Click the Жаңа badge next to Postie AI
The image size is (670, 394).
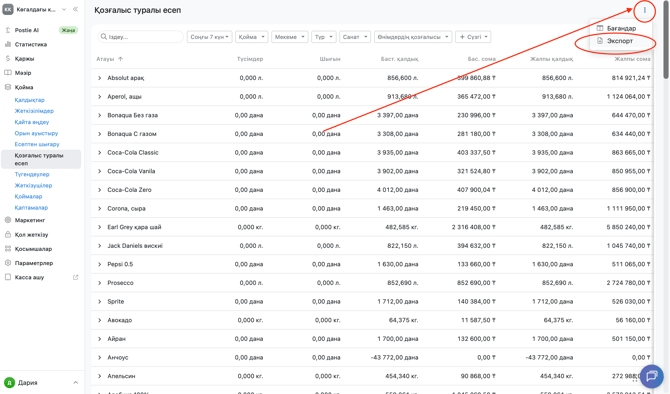tap(68, 30)
